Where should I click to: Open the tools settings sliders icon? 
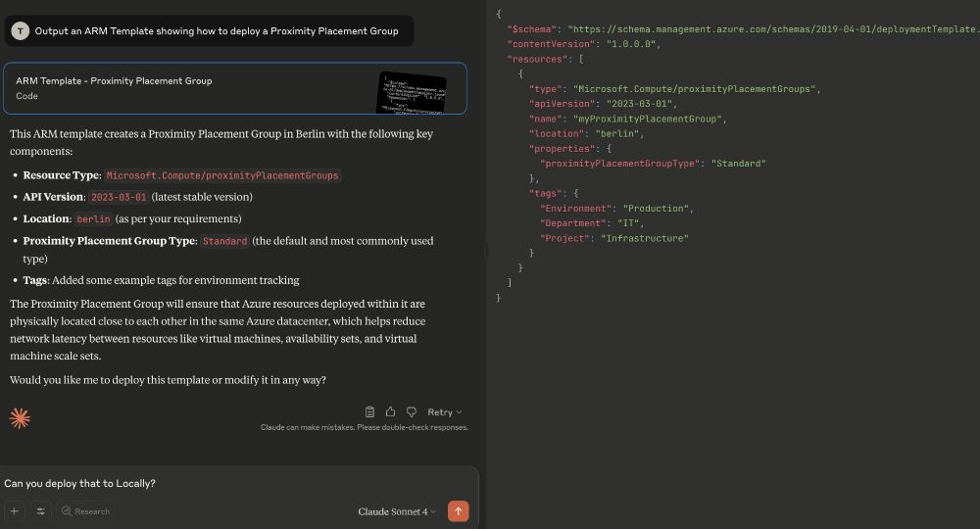click(40, 511)
